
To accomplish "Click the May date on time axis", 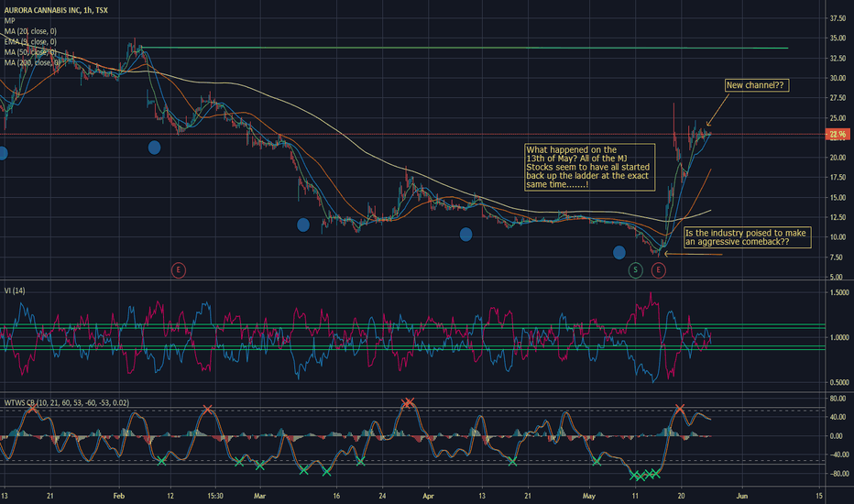I will coord(589,496).
